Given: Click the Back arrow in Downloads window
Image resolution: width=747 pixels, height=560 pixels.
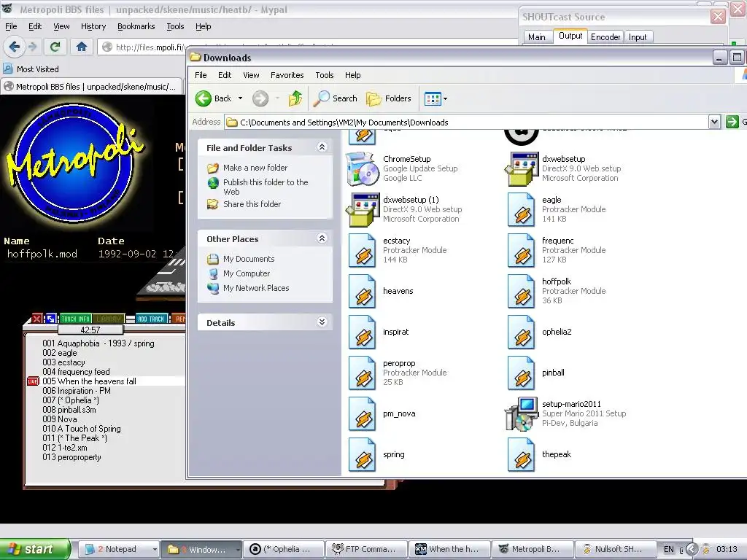Looking at the screenshot, I should tap(204, 98).
